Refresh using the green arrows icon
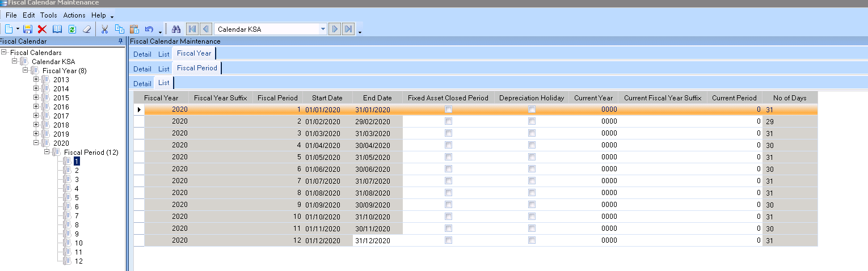868x271 pixels. pyautogui.click(x=72, y=29)
